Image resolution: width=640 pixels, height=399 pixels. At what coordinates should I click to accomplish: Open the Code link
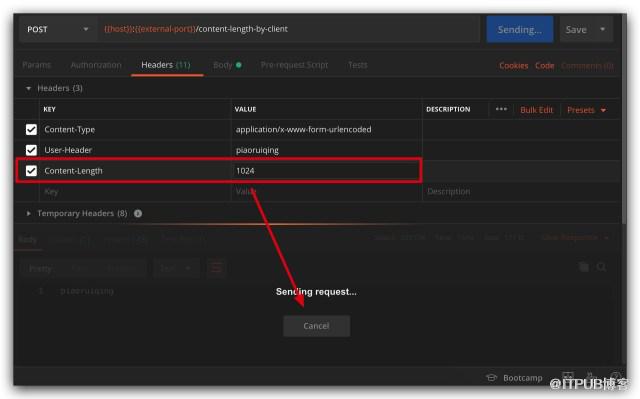(544, 66)
